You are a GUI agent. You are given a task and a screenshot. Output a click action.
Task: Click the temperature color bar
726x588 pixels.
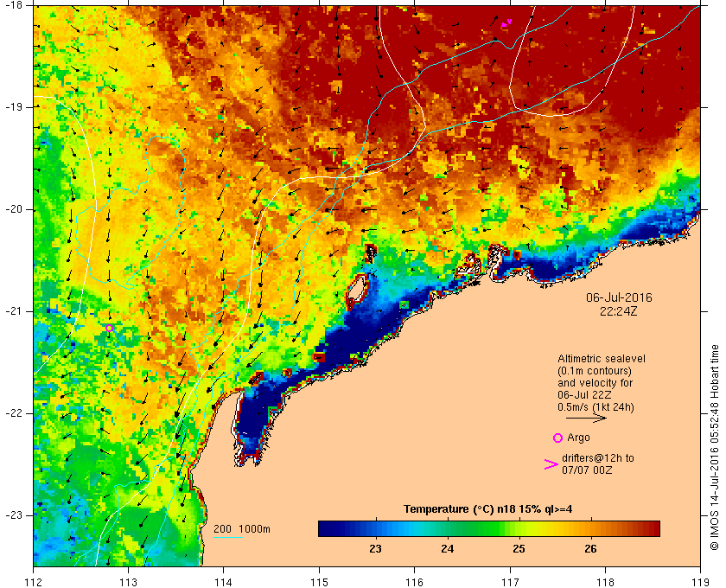pos(489,528)
